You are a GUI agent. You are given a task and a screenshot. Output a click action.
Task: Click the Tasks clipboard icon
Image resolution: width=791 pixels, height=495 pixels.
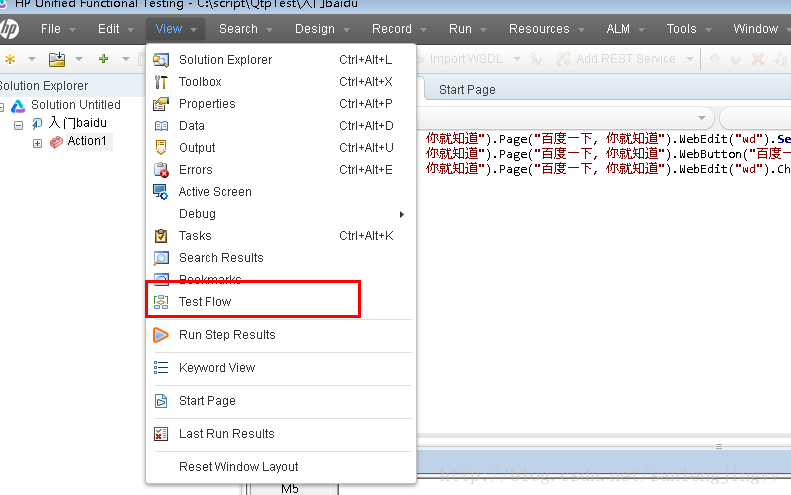coord(161,236)
